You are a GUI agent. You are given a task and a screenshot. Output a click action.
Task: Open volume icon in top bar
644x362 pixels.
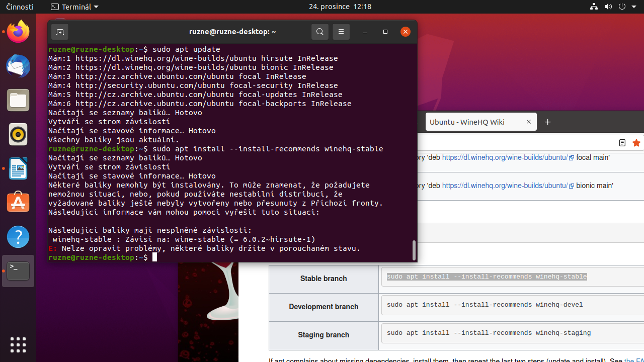click(608, 7)
